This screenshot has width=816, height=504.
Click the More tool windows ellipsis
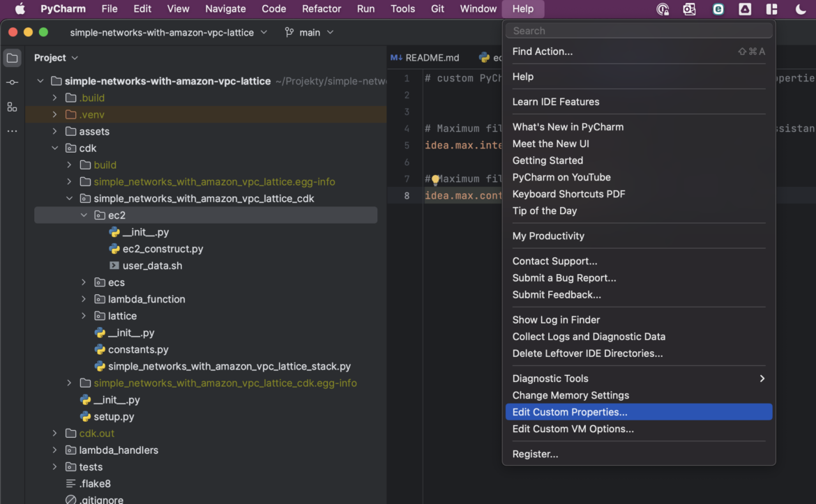click(x=12, y=131)
